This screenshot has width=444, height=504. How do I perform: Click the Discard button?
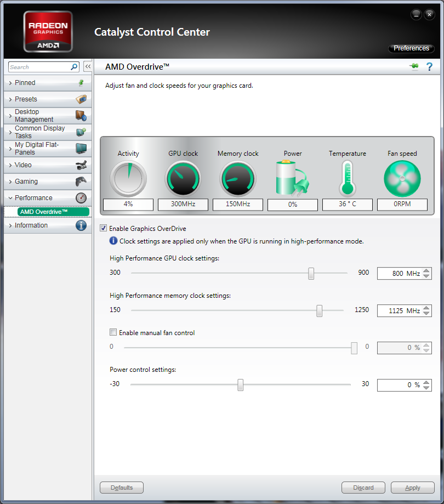[363, 488]
